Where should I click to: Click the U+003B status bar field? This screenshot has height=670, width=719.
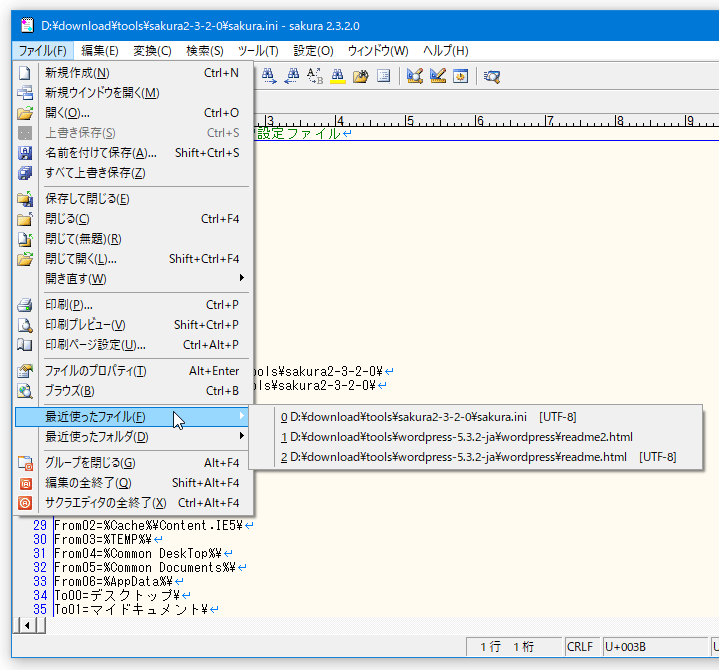point(654,647)
